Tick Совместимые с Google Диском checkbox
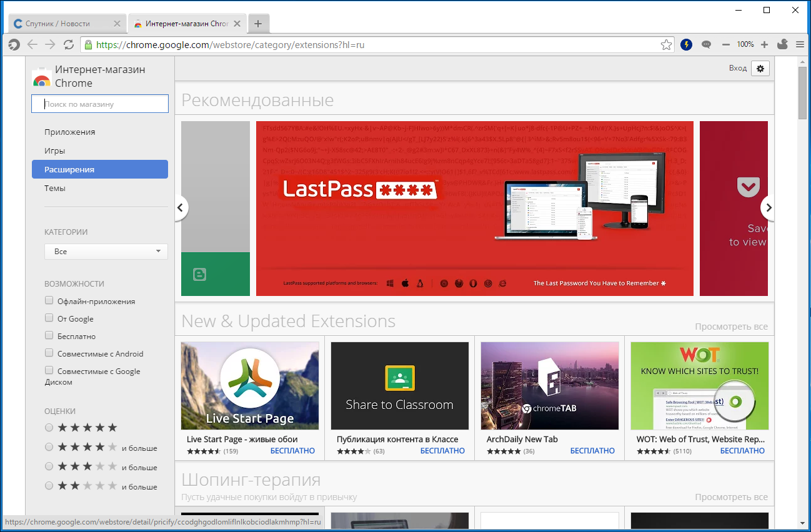This screenshot has width=811, height=532. pyautogui.click(x=49, y=370)
